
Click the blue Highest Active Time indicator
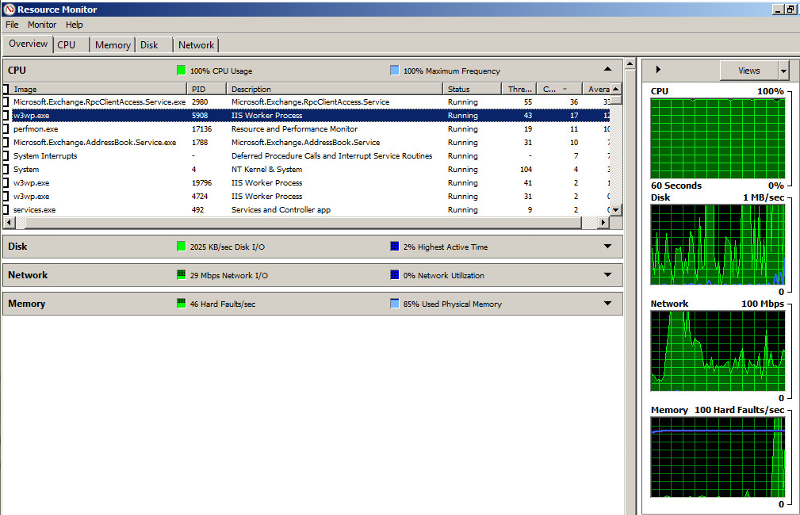(x=394, y=246)
